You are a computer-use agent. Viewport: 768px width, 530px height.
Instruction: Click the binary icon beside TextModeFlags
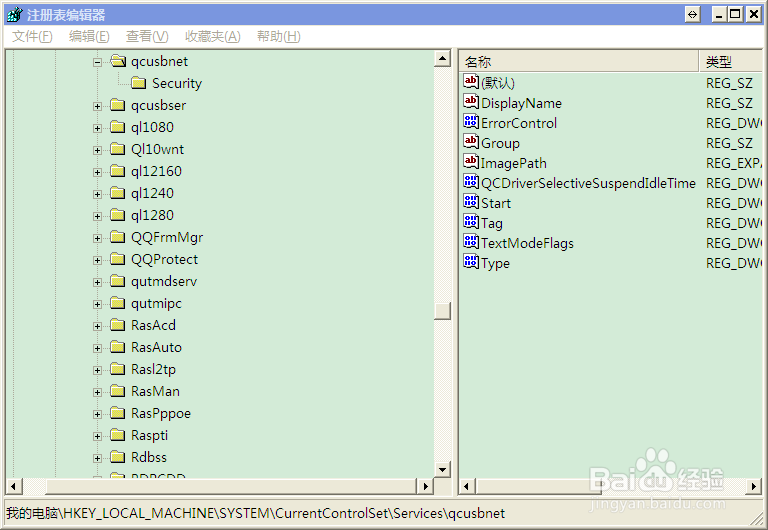click(x=471, y=242)
